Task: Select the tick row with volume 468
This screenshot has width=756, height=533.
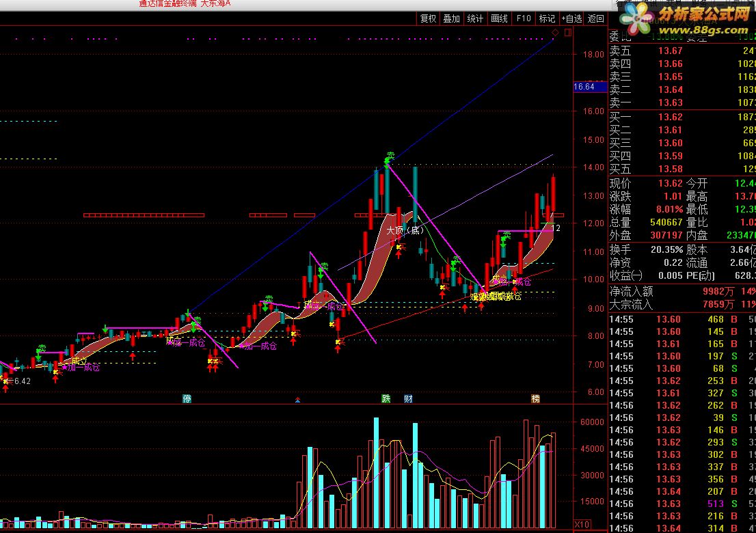Action: click(682, 320)
